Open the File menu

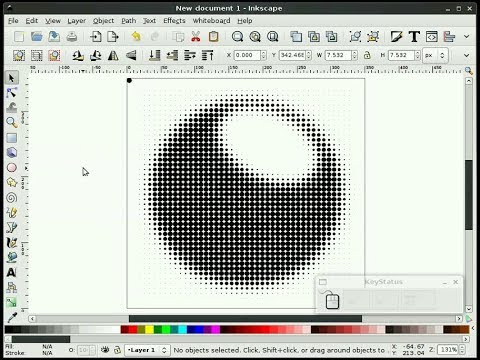click(13, 21)
